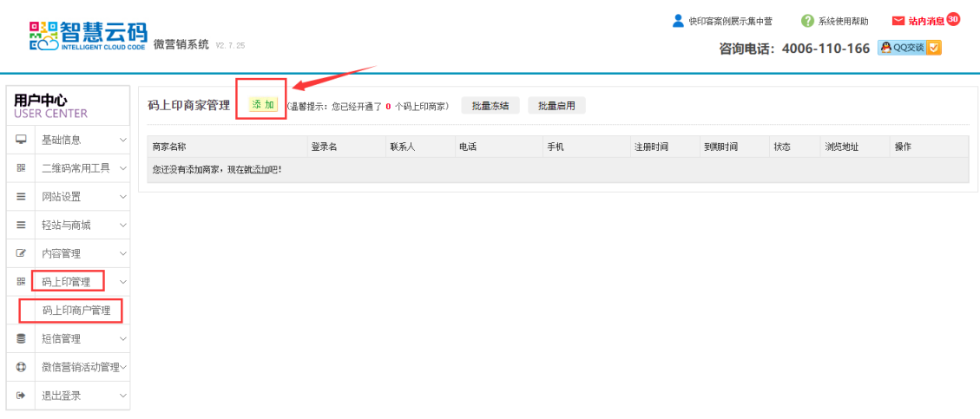Click the monitor icon beside 基础信息
Screen dimensions: 980x419
[21, 140]
